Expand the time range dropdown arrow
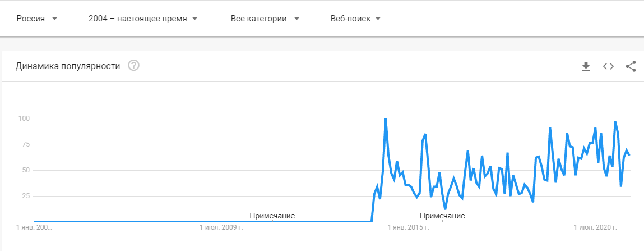Viewport: 644px width, 251px height. pyautogui.click(x=194, y=19)
